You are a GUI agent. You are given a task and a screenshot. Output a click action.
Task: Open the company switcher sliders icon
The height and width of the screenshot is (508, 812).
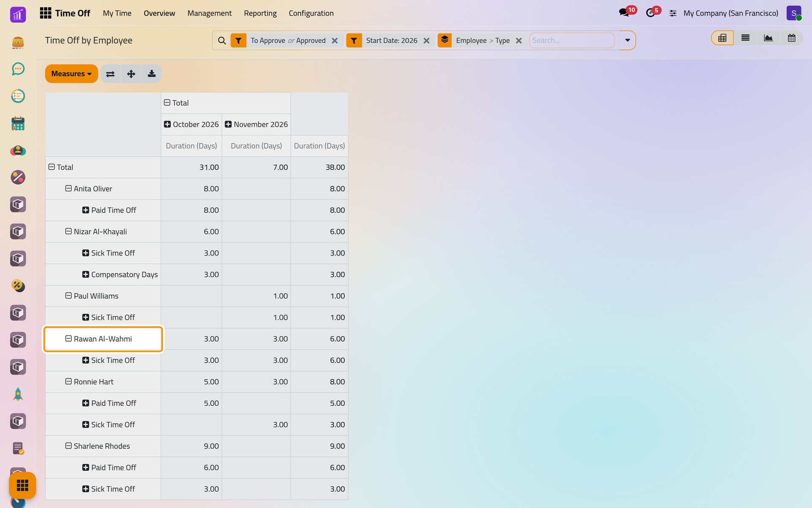click(x=673, y=14)
